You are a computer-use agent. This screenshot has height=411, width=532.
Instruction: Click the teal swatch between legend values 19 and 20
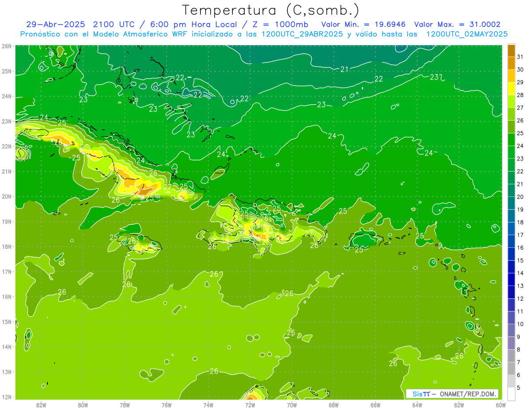point(511,203)
